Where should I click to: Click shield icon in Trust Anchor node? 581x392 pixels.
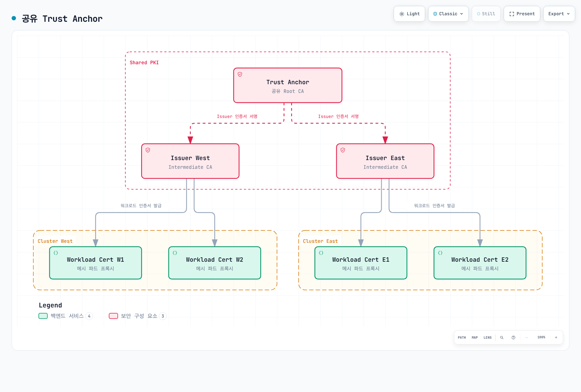pyautogui.click(x=240, y=74)
